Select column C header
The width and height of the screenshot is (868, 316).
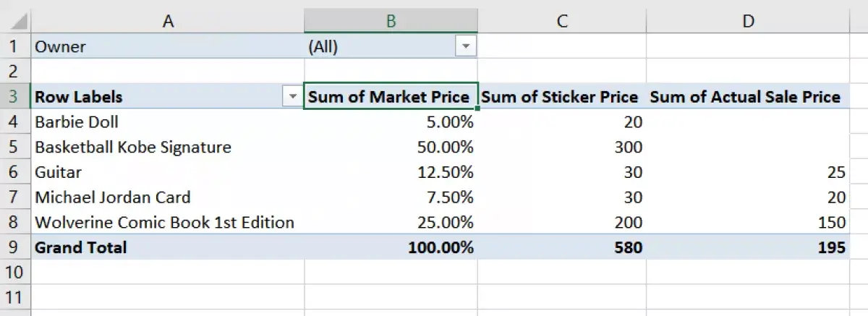(562, 21)
